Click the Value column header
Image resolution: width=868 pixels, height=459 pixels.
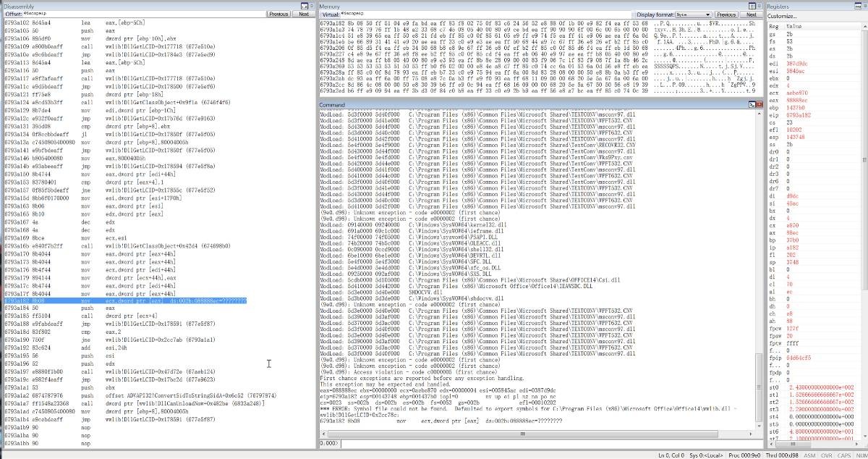point(825,25)
